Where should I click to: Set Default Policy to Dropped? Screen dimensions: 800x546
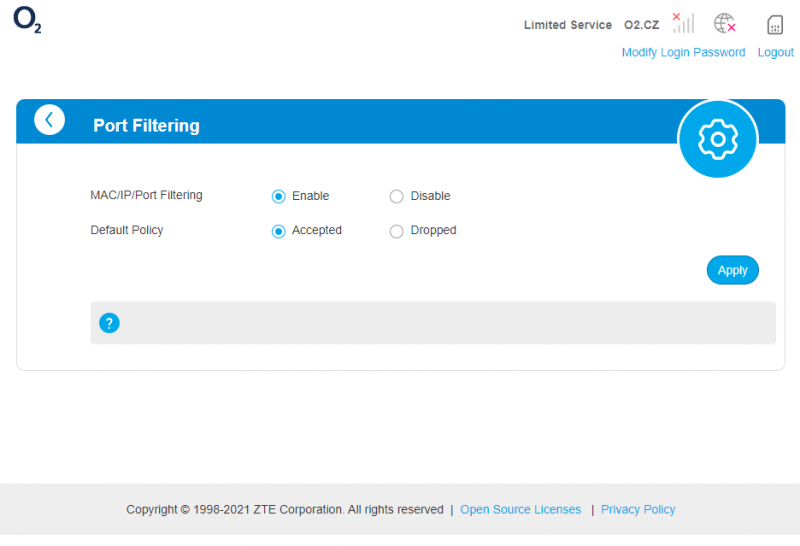click(396, 231)
